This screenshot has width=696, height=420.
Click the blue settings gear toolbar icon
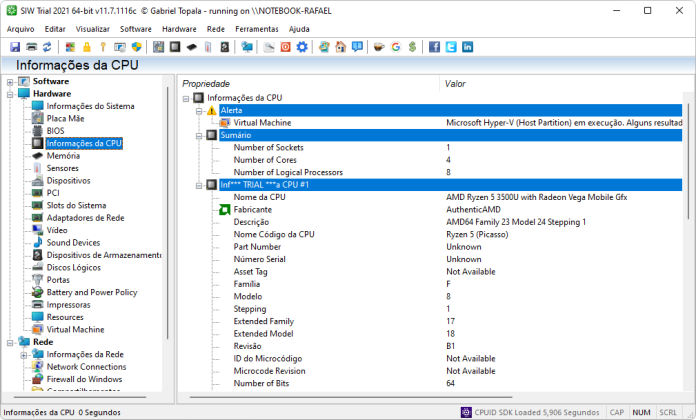point(302,47)
